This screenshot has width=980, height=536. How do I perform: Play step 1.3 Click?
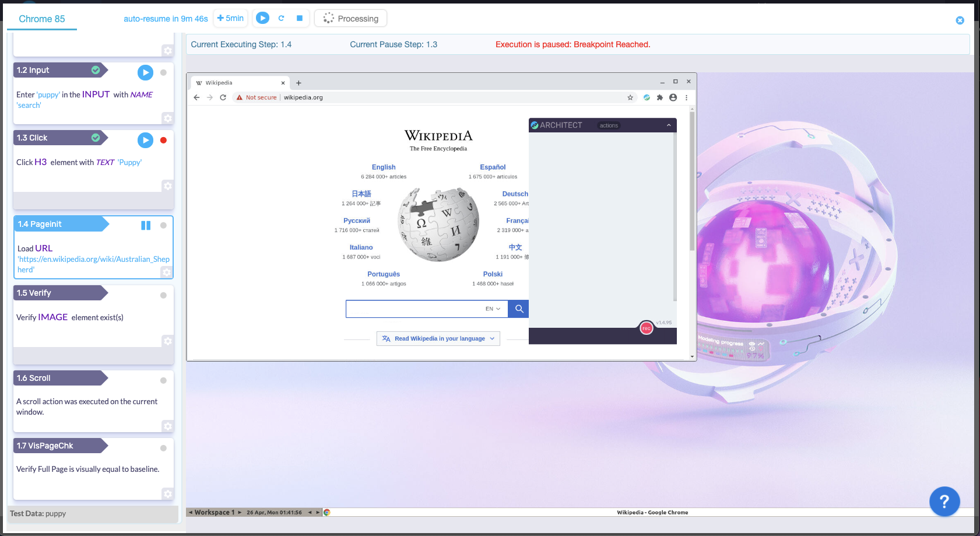(x=145, y=140)
